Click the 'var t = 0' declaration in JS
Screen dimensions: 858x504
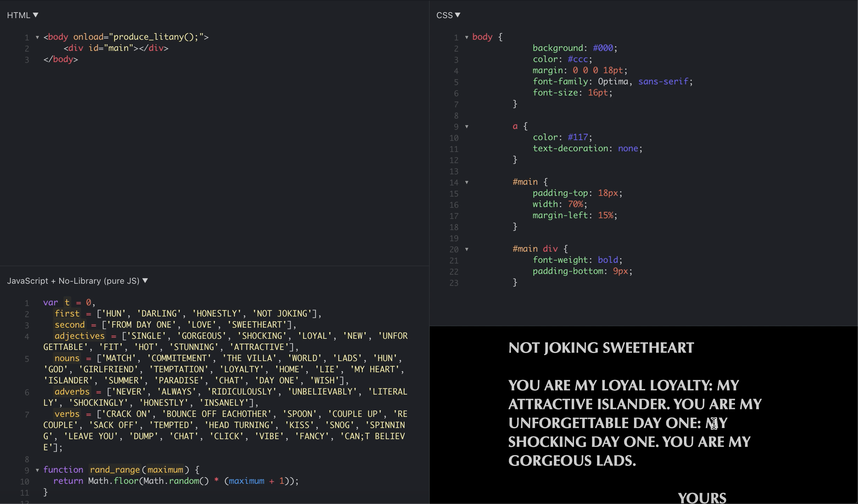point(69,302)
